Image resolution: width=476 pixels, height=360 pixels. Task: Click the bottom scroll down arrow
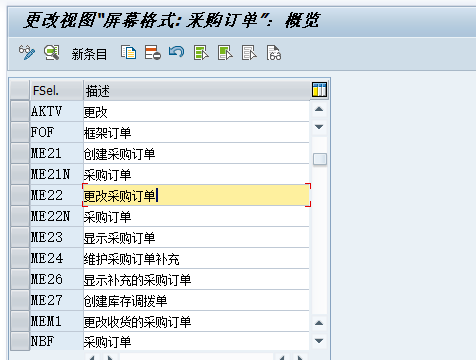[319, 341]
